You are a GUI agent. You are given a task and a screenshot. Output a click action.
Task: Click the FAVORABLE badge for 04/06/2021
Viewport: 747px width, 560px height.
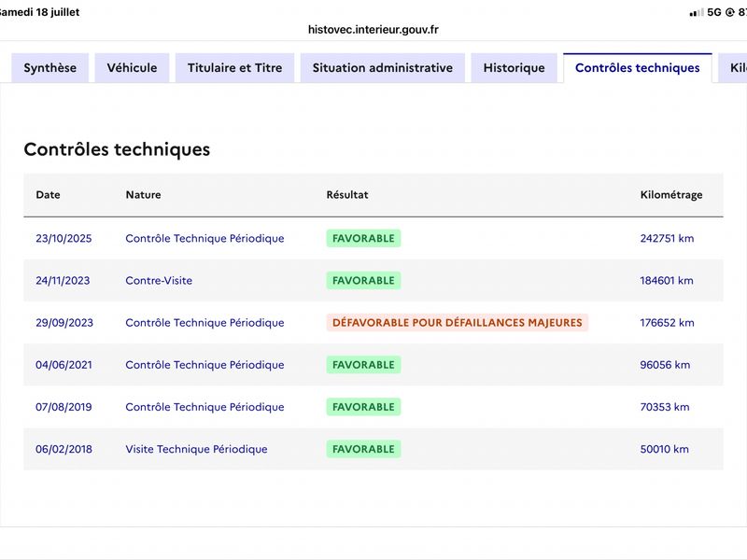(363, 365)
